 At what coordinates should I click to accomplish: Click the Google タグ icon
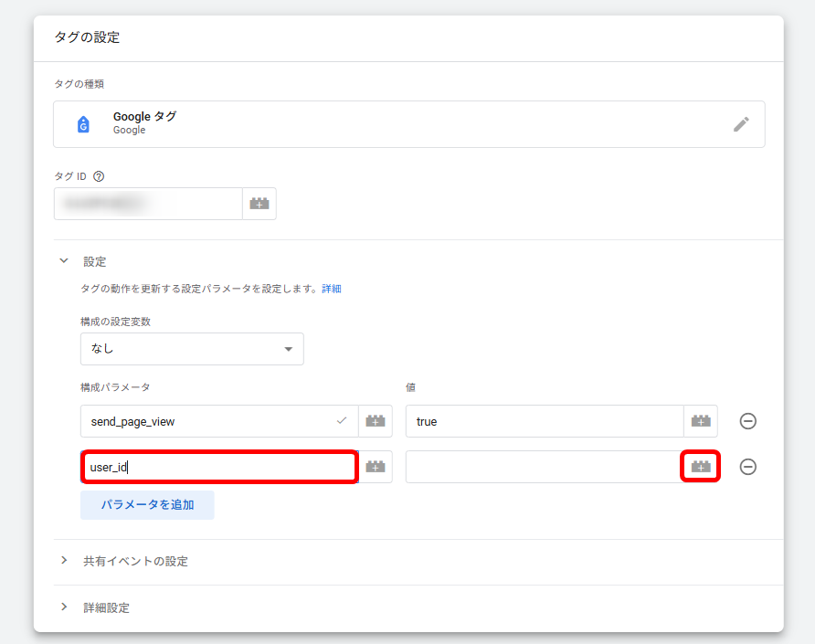[x=83, y=124]
